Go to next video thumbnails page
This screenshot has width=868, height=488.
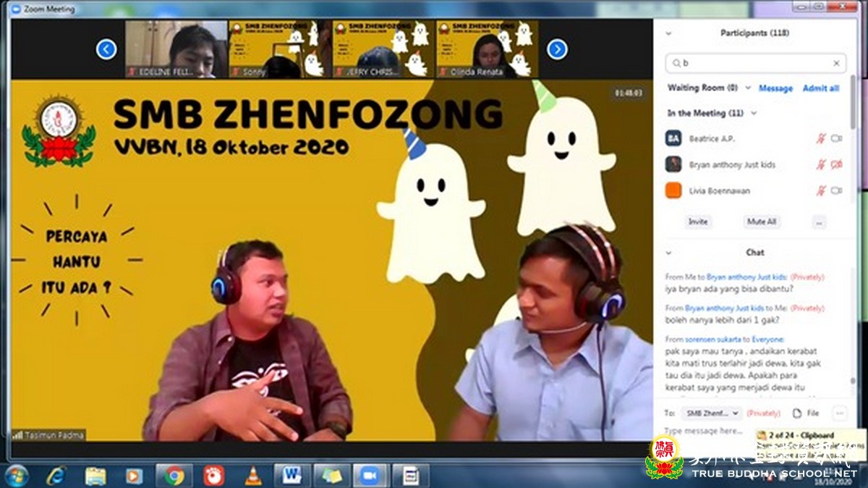[557, 49]
